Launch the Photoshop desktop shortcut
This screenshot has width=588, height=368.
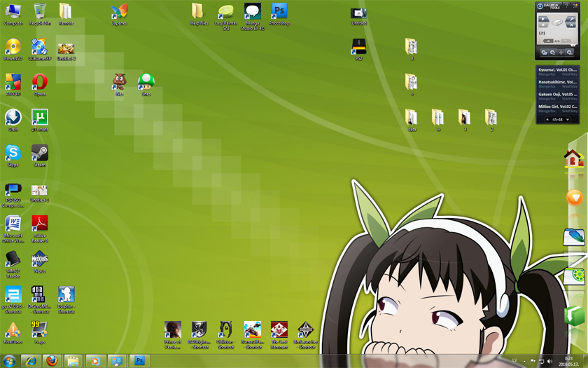click(x=279, y=15)
